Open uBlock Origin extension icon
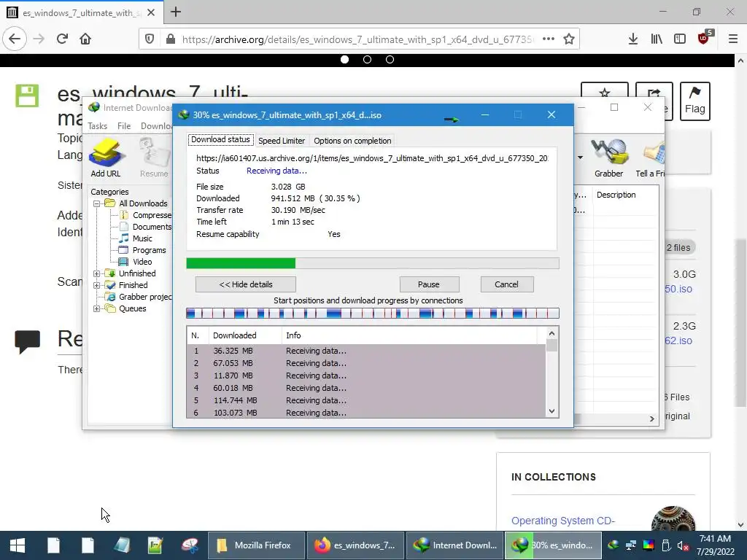Image resolution: width=747 pixels, height=560 pixels. click(704, 38)
